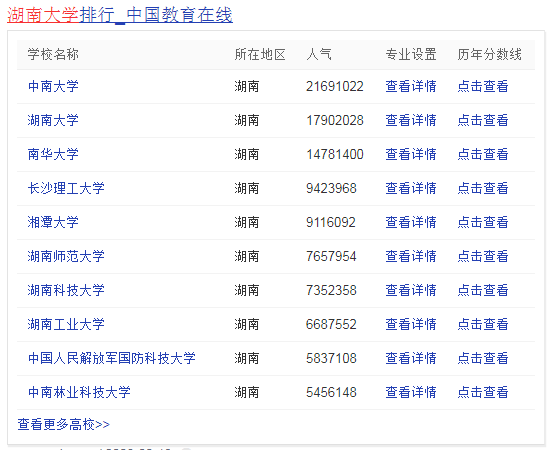Open the 南华大学 school link
This screenshot has height=450, width=556.
tap(53, 154)
